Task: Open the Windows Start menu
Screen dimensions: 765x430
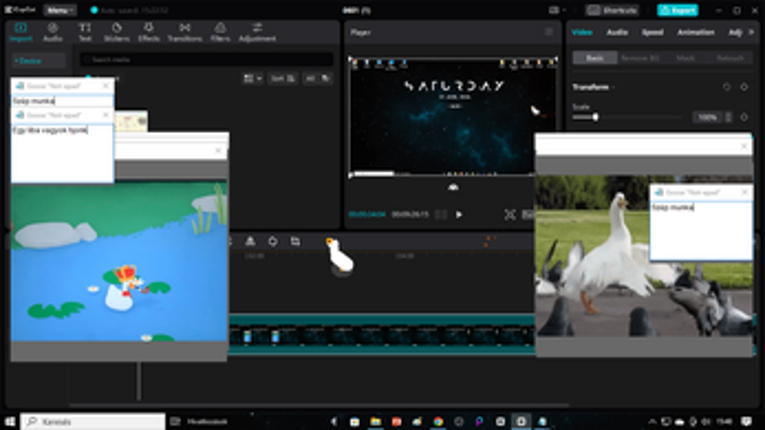Action: [x=10, y=421]
